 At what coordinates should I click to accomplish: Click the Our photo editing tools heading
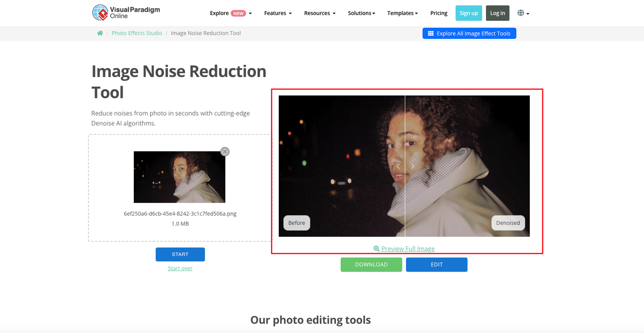[310, 320]
